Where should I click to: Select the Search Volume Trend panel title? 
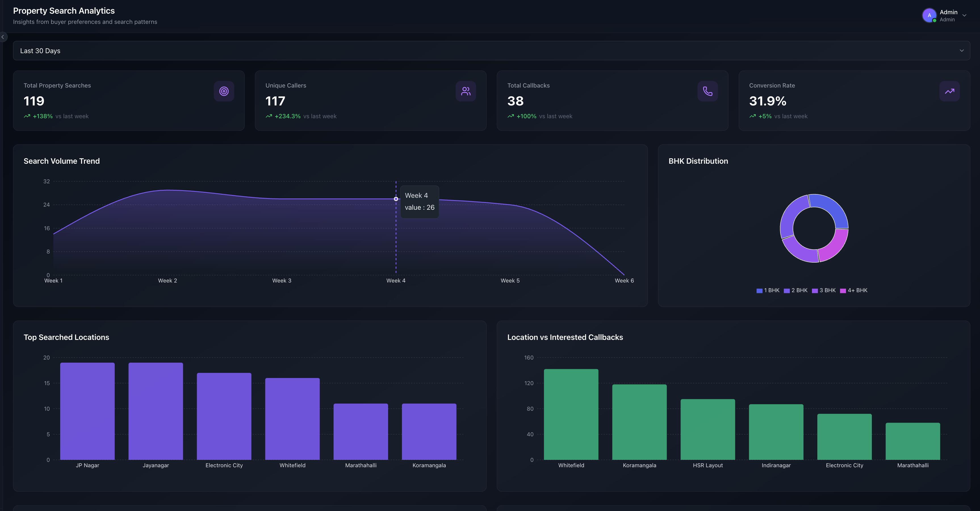(x=62, y=161)
